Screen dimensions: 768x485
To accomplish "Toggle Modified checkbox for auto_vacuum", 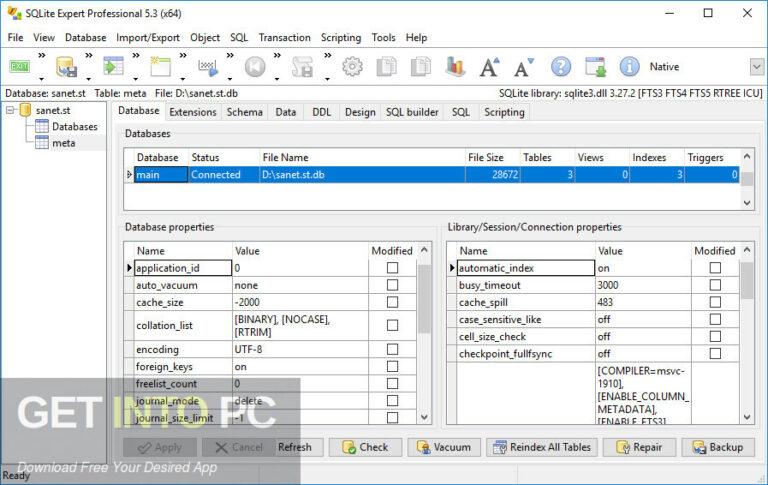I will [392, 285].
